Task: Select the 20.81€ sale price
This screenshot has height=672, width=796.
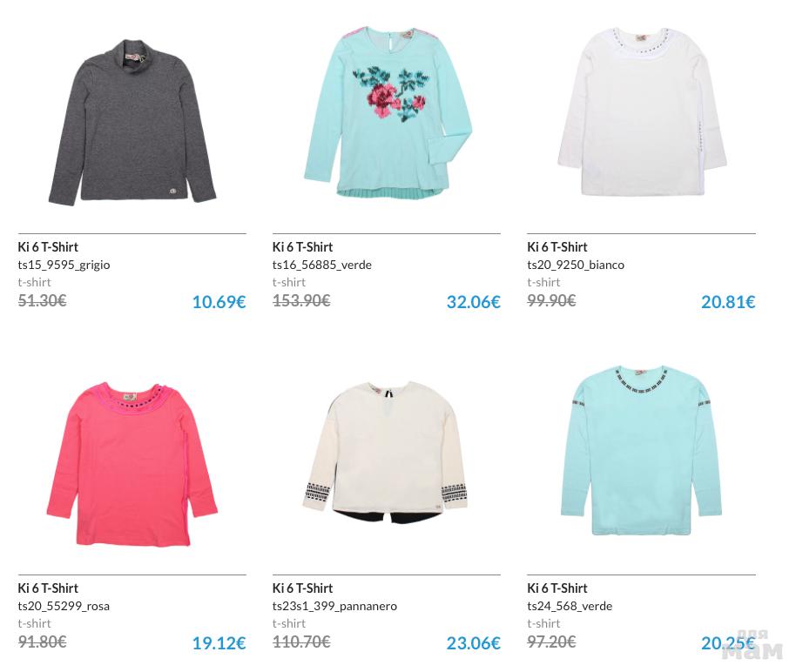Action: [728, 302]
